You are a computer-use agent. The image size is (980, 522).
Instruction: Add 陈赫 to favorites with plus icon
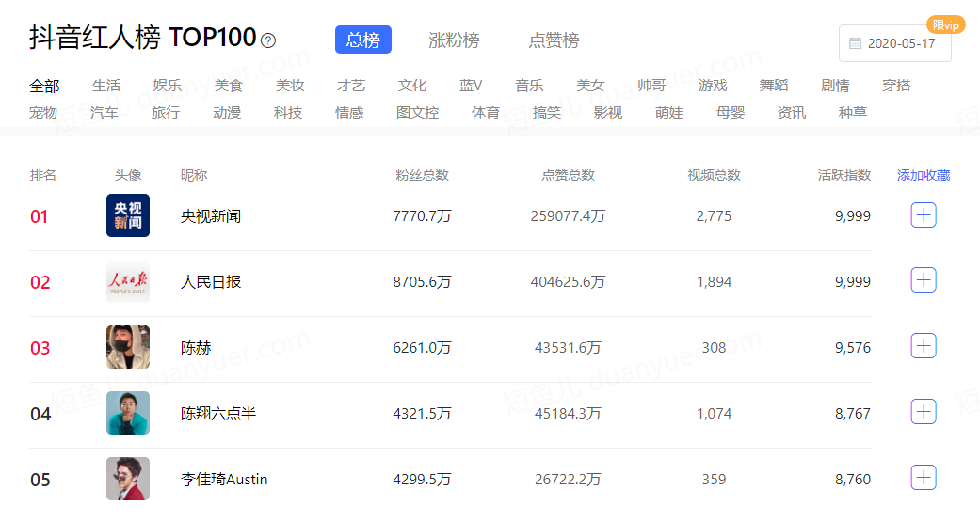[924, 346]
